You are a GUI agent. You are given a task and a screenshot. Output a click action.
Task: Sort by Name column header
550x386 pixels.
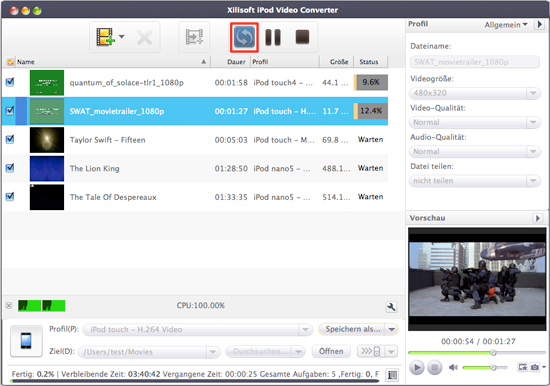[112, 62]
